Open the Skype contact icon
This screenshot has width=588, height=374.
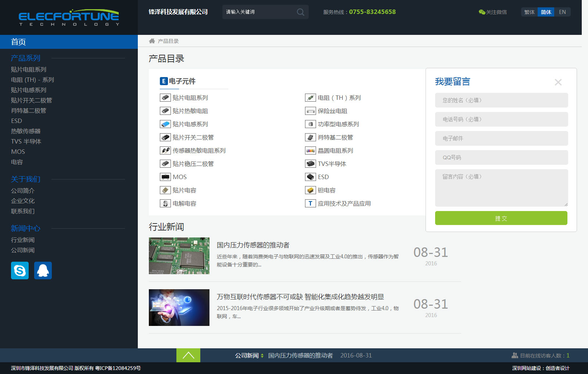(x=20, y=270)
